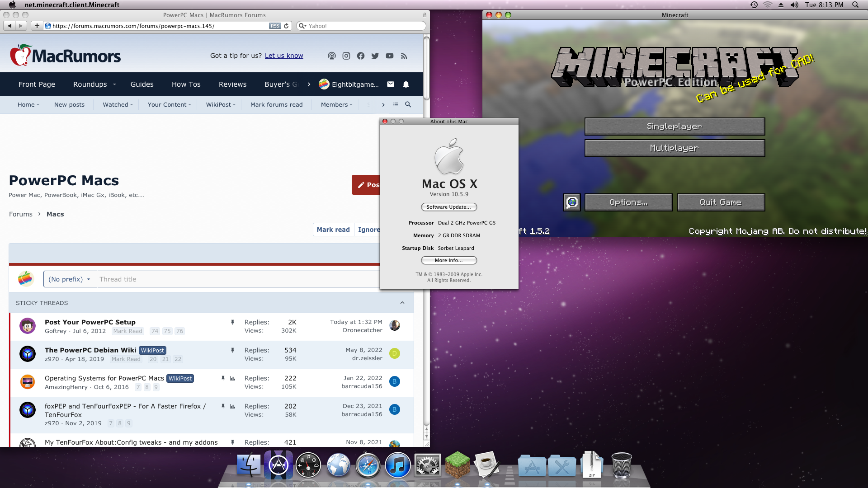
Task: Click the Safari reload page icon
Action: coord(286,26)
